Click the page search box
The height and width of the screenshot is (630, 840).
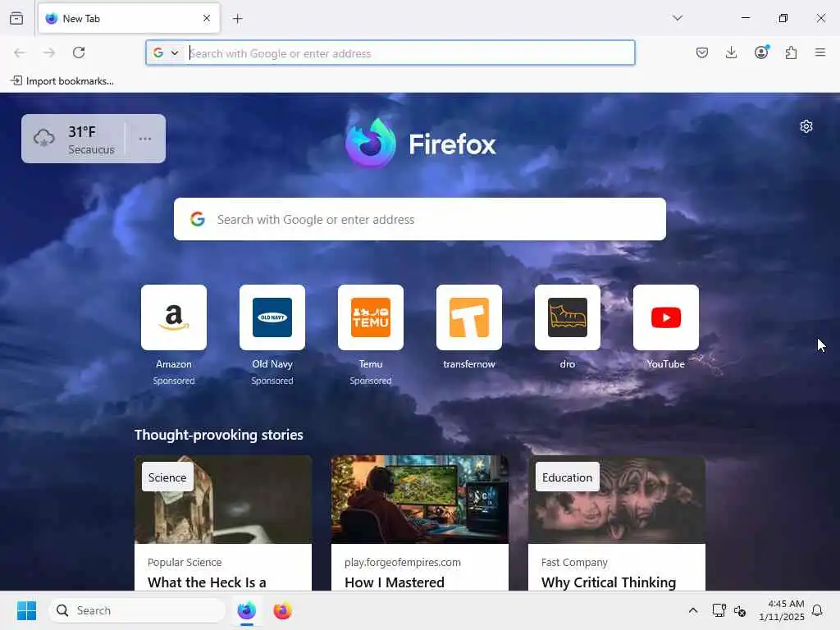pyautogui.click(x=420, y=220)
